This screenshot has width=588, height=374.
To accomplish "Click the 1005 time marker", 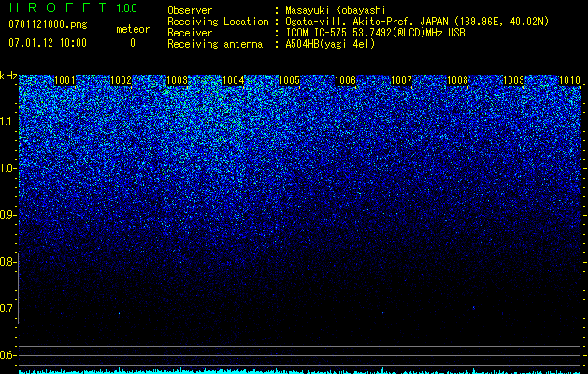I will coord(289,80).
